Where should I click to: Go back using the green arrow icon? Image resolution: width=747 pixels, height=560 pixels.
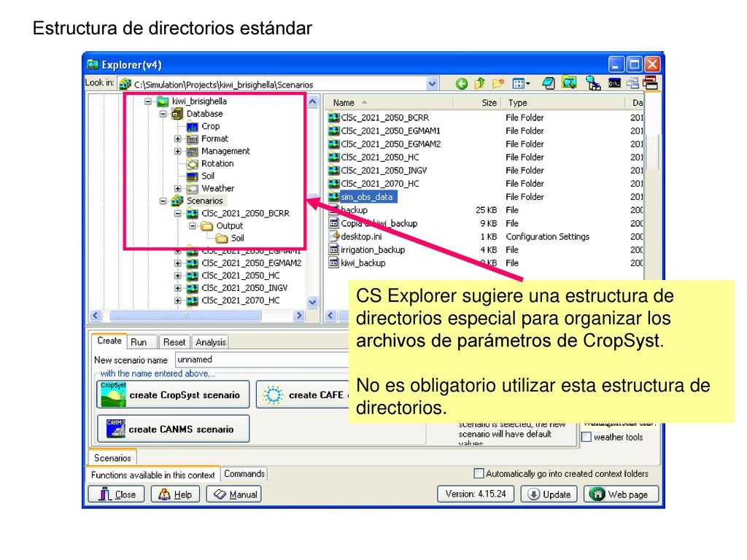(x=461, y=84)
